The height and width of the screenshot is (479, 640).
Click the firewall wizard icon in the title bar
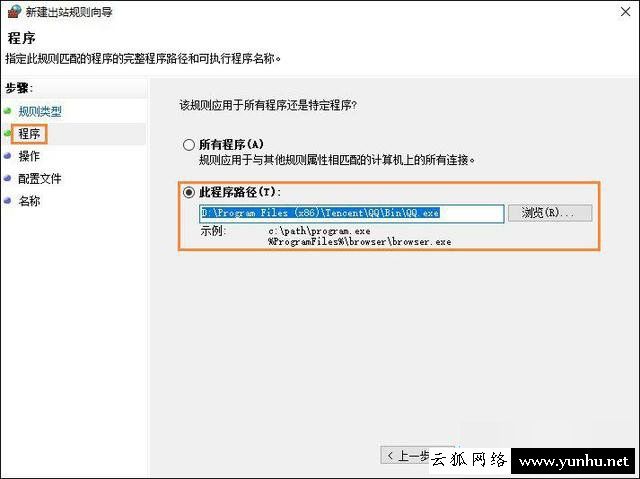coord(14,11)
